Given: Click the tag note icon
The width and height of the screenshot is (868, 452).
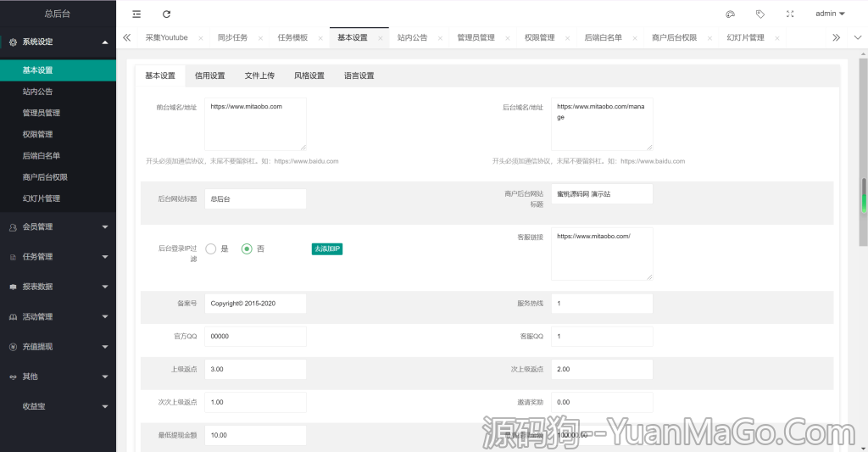Looking at the screenshot, I should click(760, 14).
